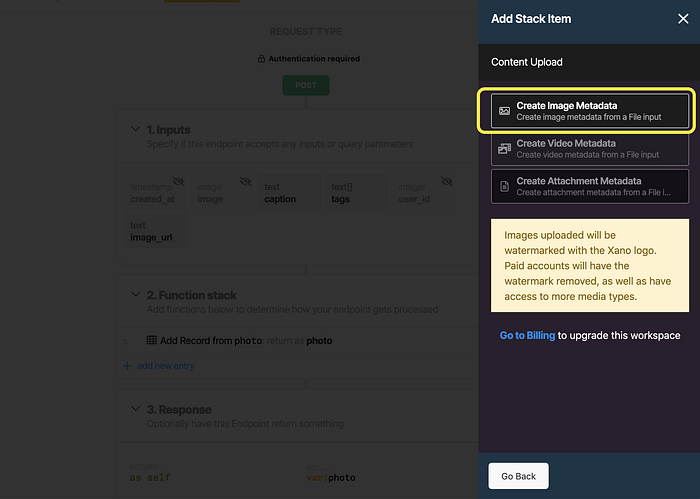Viewport: 700px width, 499px height.
Task: Close the Add Stack Item panel
Action: [683, 19]
